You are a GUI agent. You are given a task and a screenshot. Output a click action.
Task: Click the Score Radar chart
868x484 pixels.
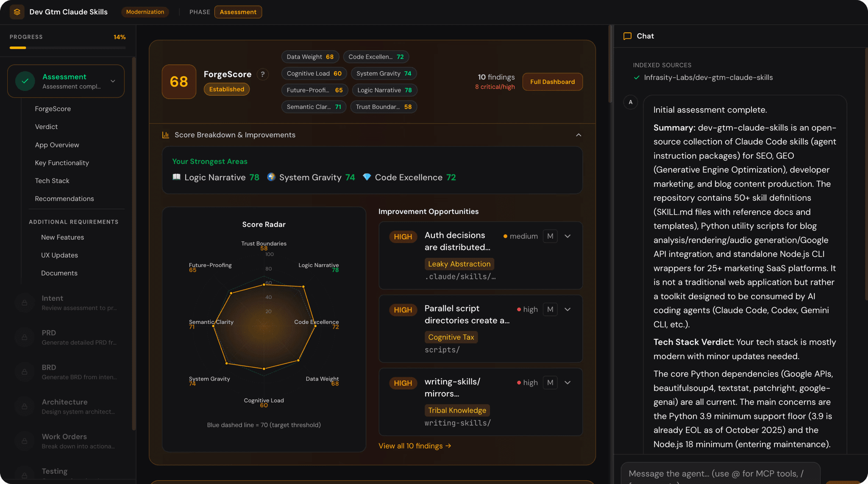(264, 326)
